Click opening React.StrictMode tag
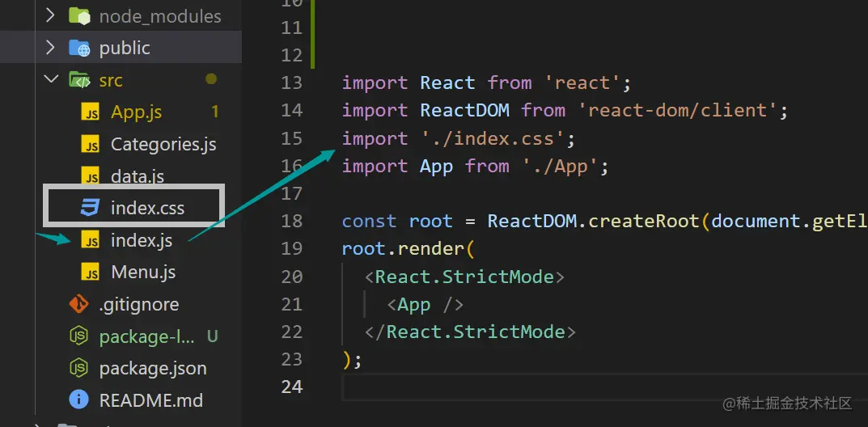The width and height of the screenshot is (868, 427). point(464,277)
